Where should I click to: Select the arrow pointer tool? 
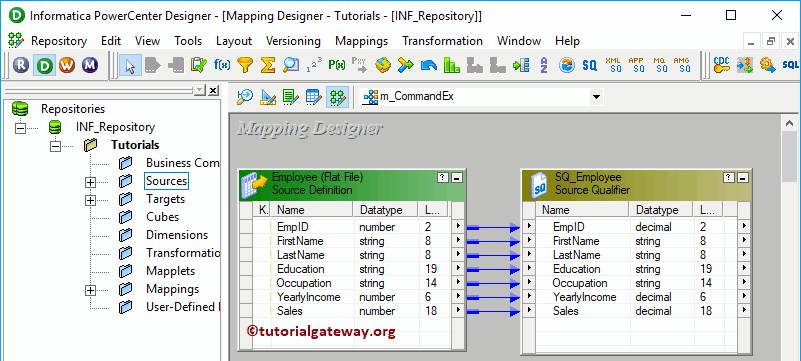click(130, 65)
